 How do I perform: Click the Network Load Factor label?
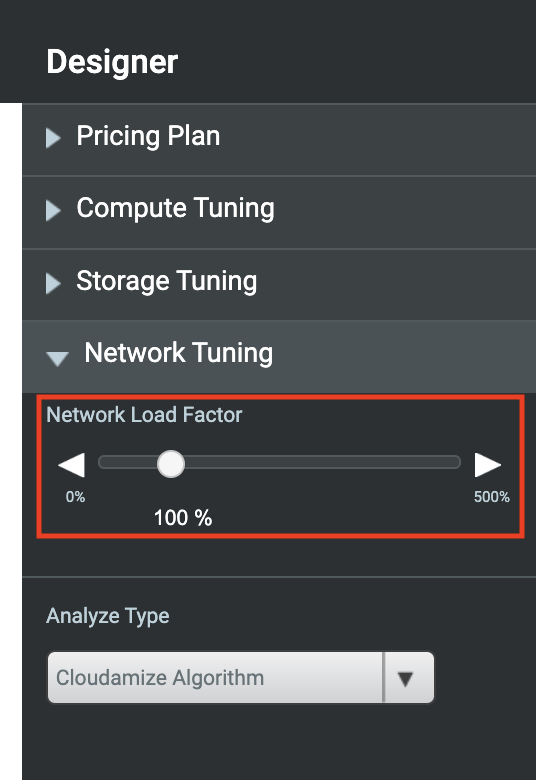[144, 415]
